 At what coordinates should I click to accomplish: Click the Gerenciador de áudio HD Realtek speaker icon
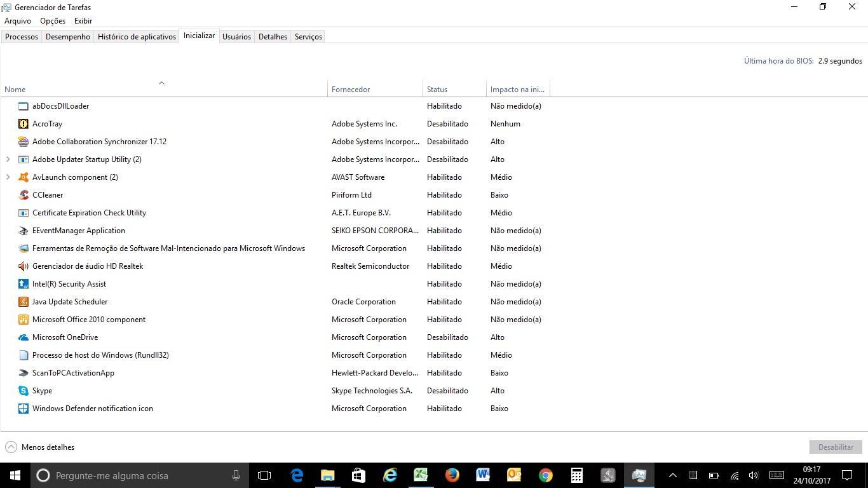pyautogui.click(x=24, y=266)
